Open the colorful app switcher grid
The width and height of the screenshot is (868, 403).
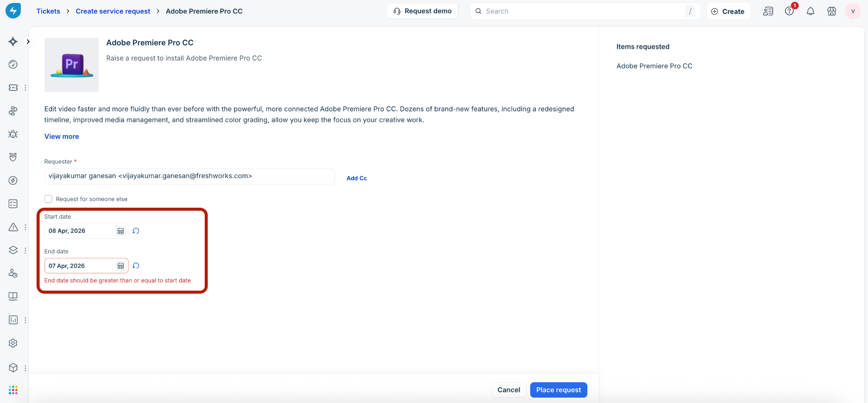pos(13,390)
